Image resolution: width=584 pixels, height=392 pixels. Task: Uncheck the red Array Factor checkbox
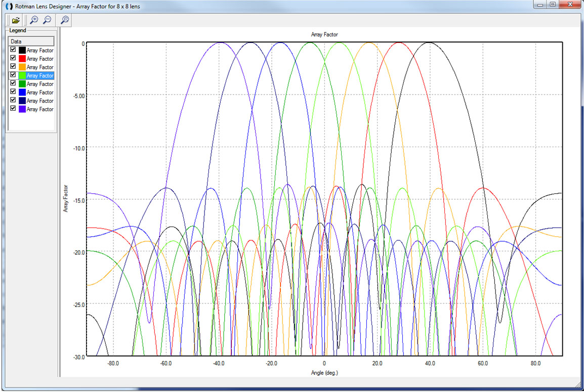coord(13,58)
